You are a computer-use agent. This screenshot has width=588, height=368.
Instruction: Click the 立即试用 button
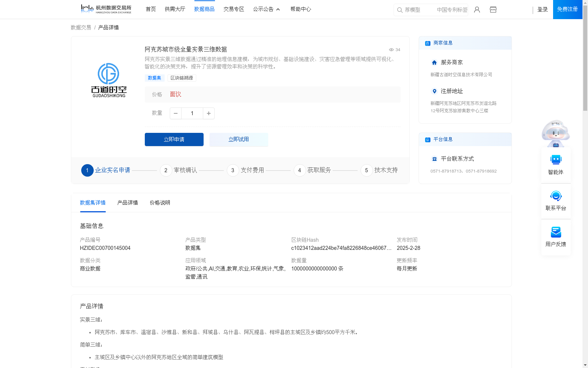(239, 139)
